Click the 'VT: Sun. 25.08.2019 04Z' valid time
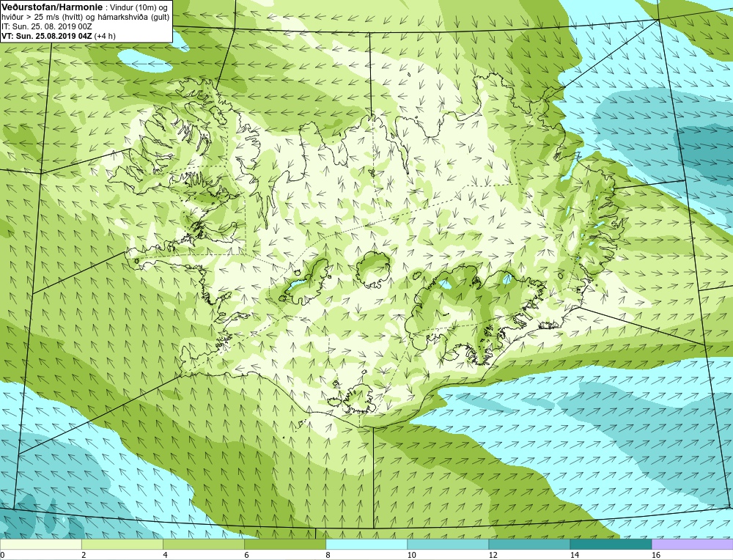 47,36
